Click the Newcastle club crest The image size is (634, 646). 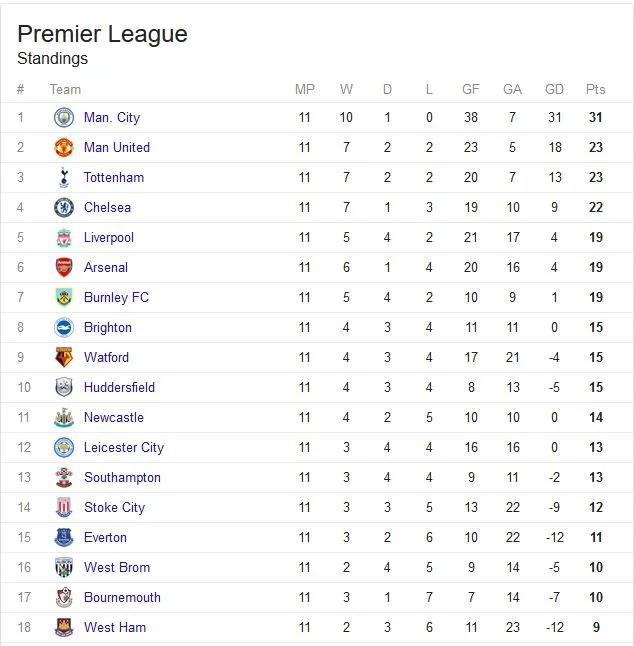coord(64,417)
